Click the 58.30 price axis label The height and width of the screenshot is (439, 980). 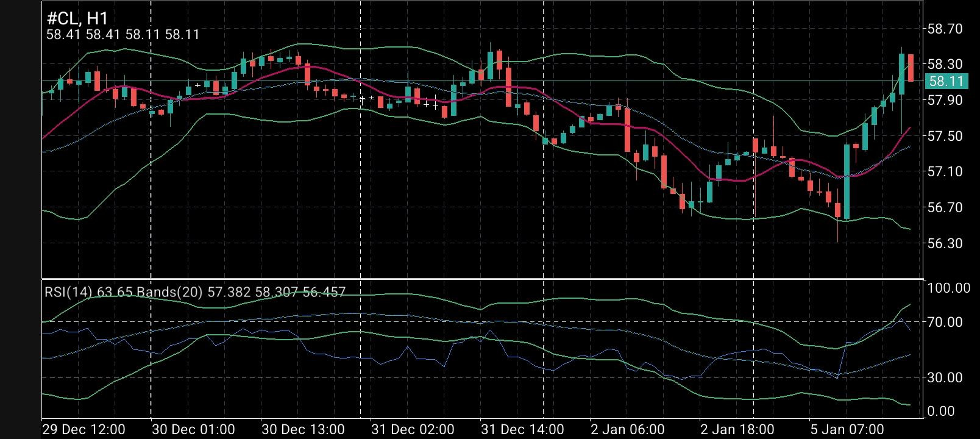[945, 64]
